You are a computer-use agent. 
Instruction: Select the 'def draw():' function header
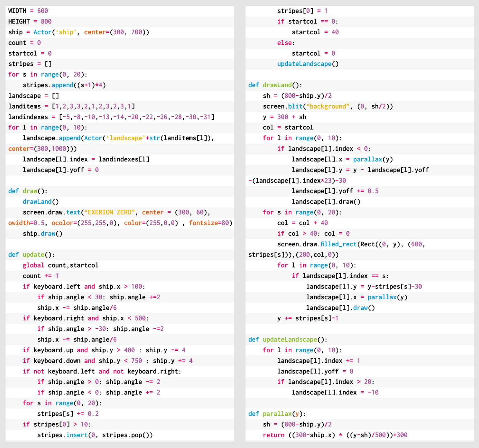(28, 191)
